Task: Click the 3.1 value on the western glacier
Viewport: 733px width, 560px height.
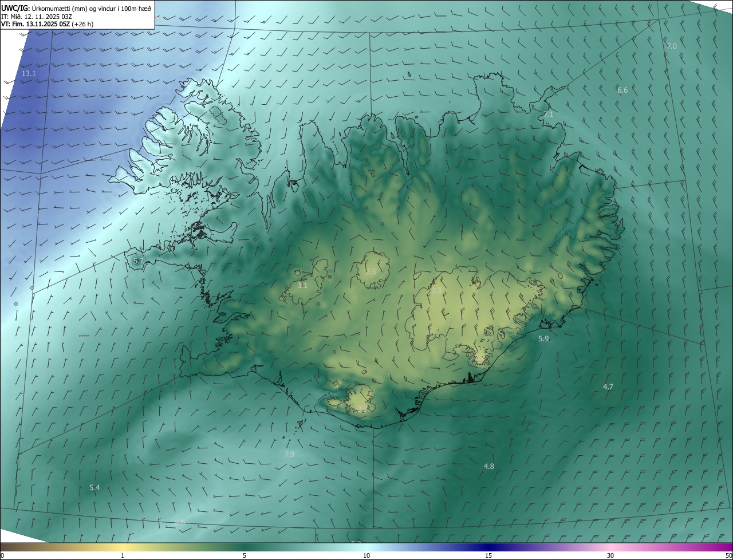Action: pos(302,285)
